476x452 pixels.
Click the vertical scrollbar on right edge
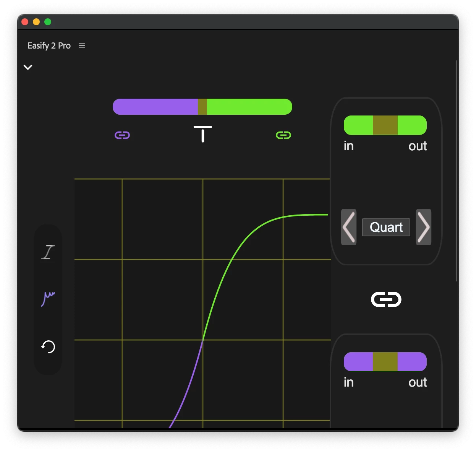457,171
